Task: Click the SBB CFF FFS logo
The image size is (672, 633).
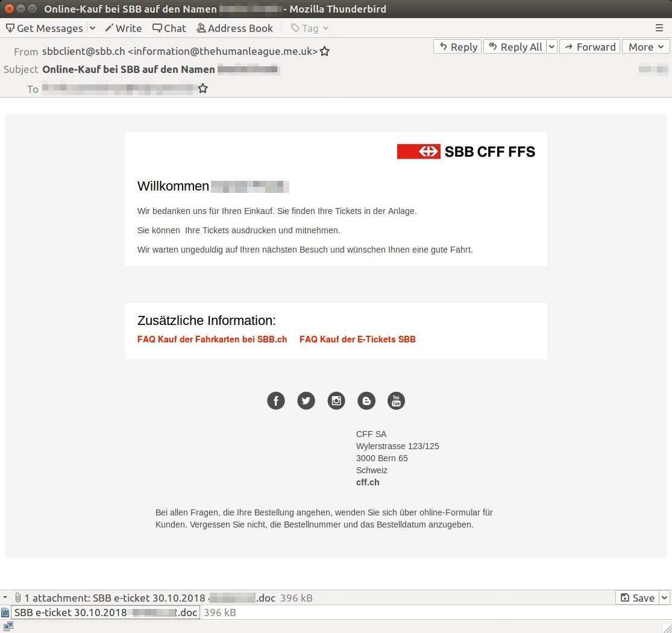Action: 466,151
